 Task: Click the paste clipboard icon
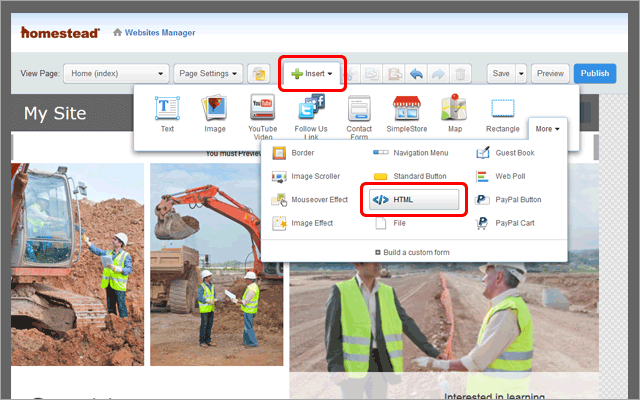point(394,74)
